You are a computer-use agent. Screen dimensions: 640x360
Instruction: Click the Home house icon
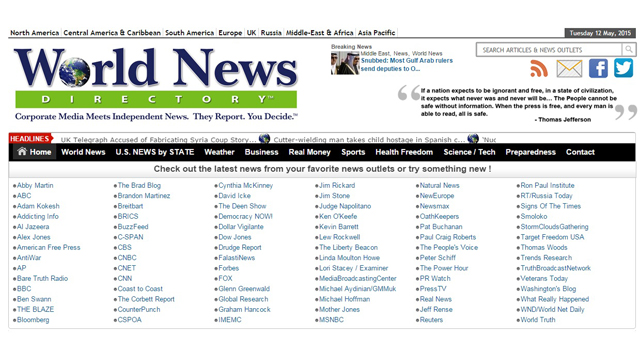[x=22, y=151]
